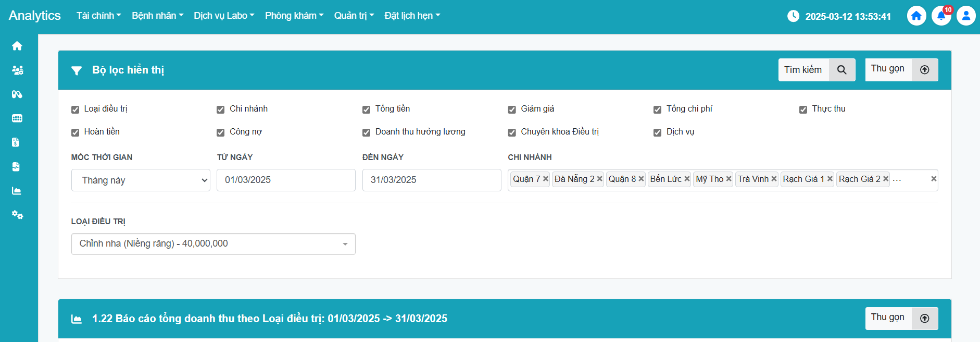The height and width of the screenshot is (342, 980).
Task: Open the settings gears sidebar icon
Action: [x=17, y=215]
